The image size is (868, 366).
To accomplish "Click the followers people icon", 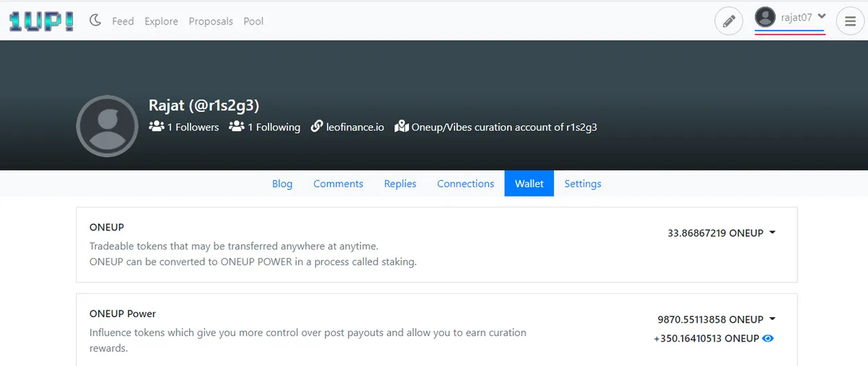I will [156, 126].
